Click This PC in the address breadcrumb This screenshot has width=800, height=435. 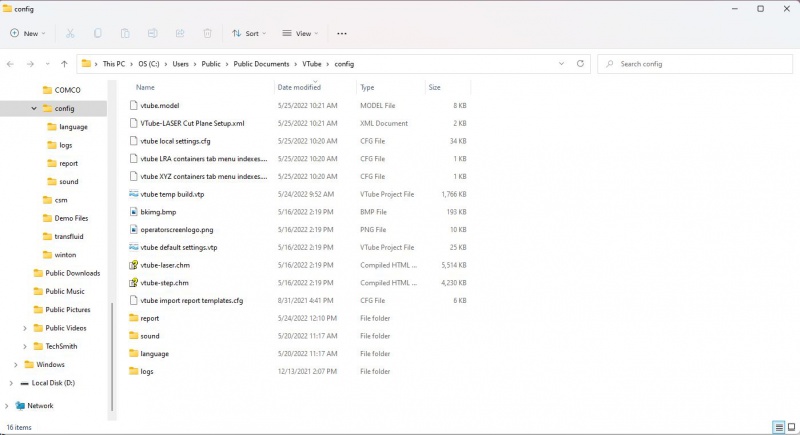tap(114, 64)
